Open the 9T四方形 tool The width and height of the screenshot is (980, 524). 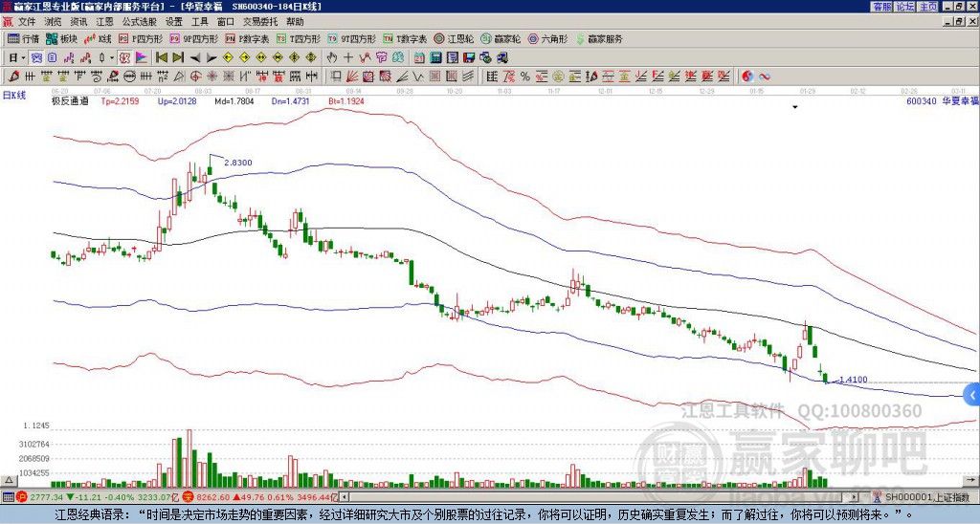[351, 38]
